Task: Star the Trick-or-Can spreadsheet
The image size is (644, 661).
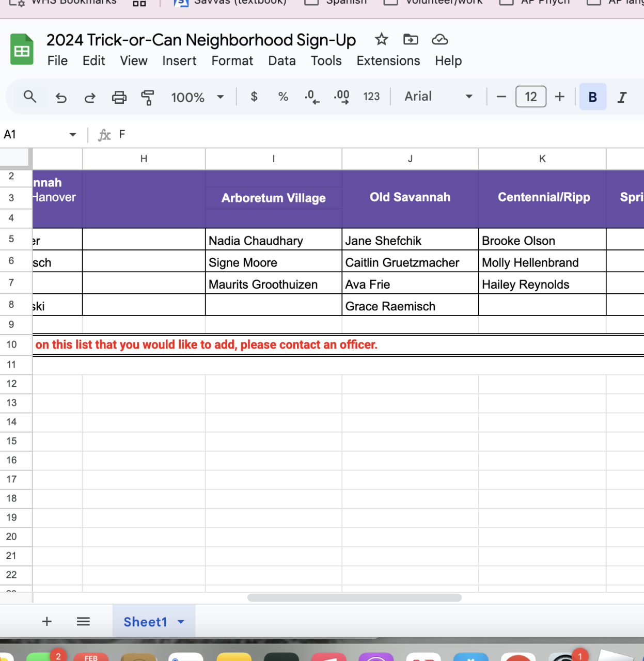Action: [x=381, y=39]
